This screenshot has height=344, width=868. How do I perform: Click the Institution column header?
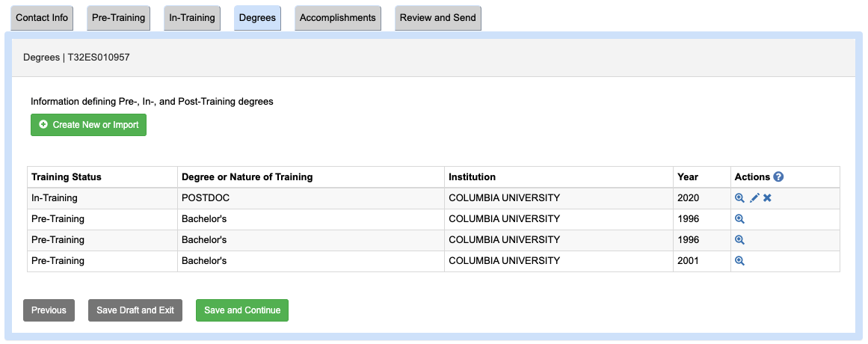(x=472, y=177)
